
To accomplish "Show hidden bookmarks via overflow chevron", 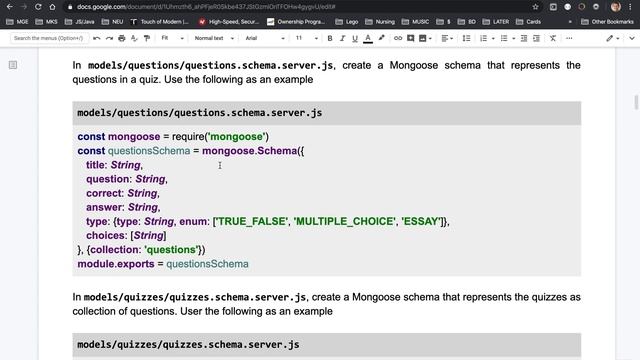I will 570,22.
